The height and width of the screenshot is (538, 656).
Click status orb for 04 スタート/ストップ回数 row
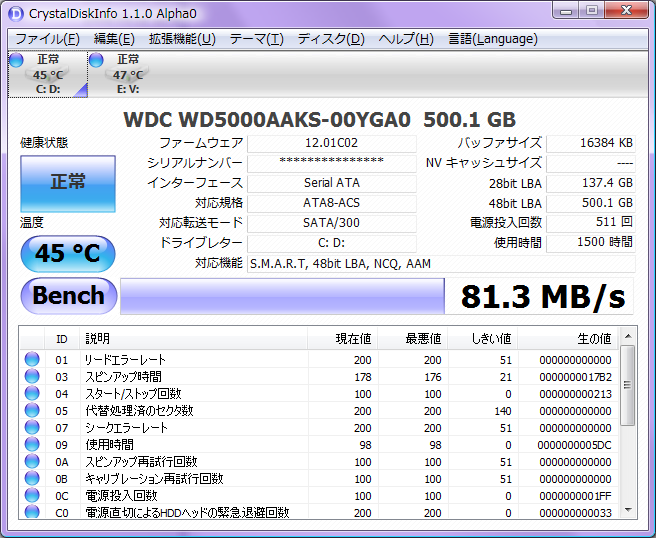point(32,393)
